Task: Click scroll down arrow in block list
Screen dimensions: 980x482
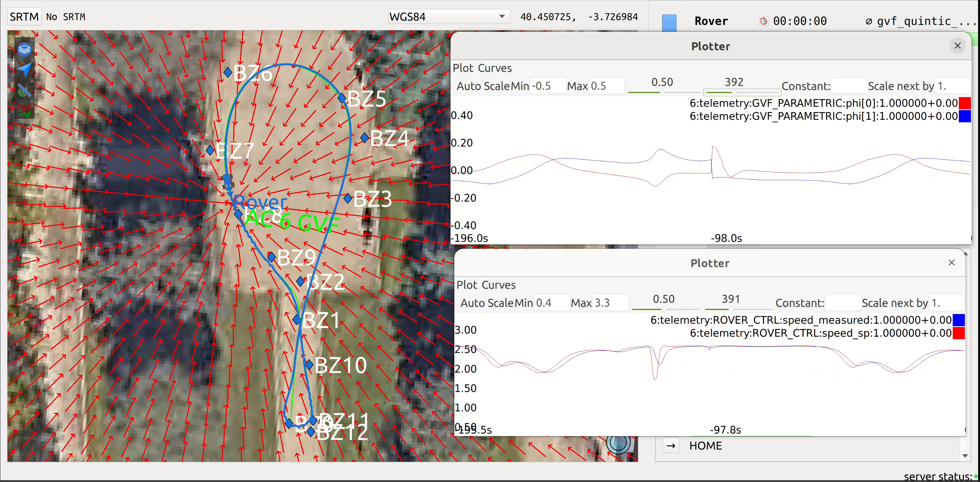Action: (965, 455)
